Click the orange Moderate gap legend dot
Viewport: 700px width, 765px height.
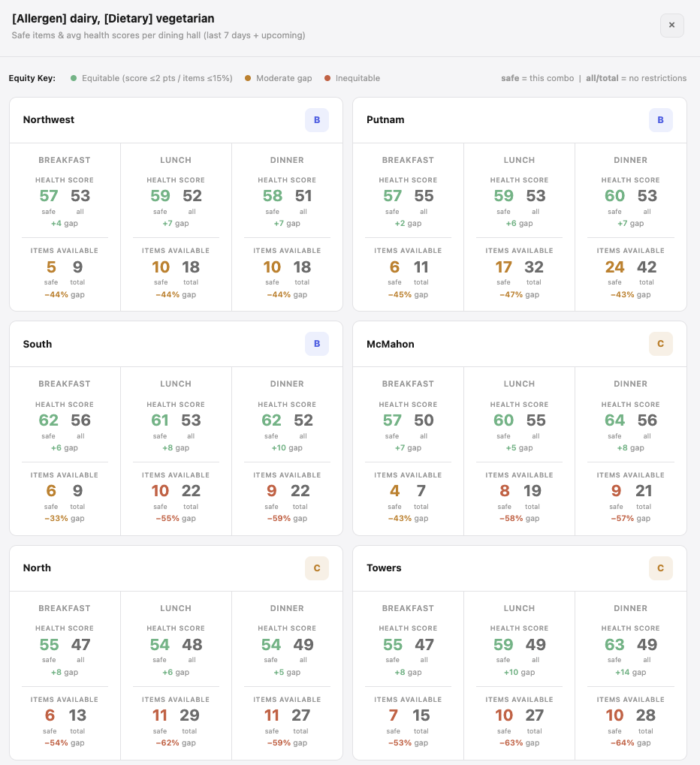(248, 78)
